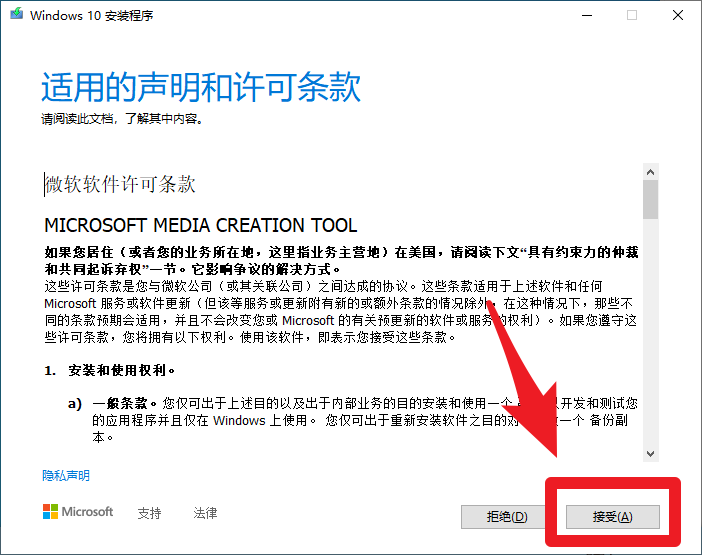702x555 pixels.
Task: Click the 适用的声明和许可条款 page title
Action: click(x=201, y=87)
